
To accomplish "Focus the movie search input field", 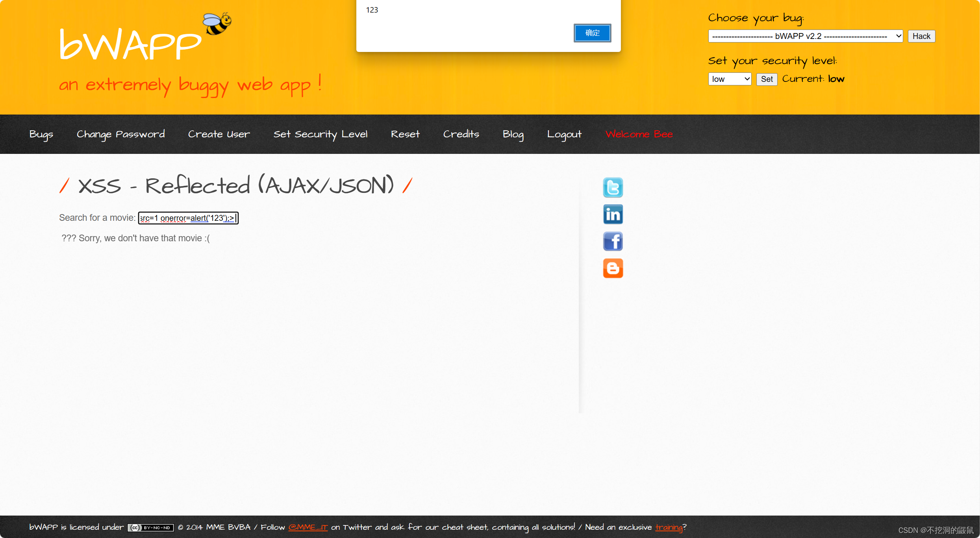I will coord(188,218).
